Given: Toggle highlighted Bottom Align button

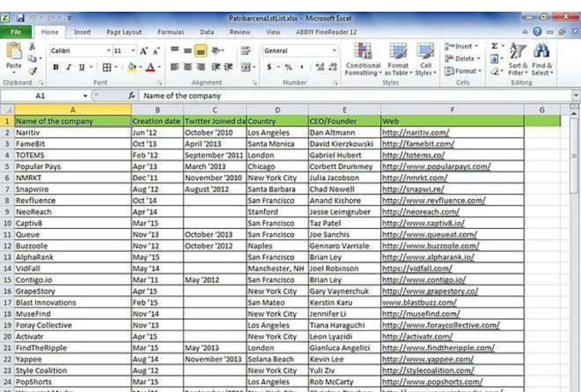Looking at the screenshot, I should point(201,50).
